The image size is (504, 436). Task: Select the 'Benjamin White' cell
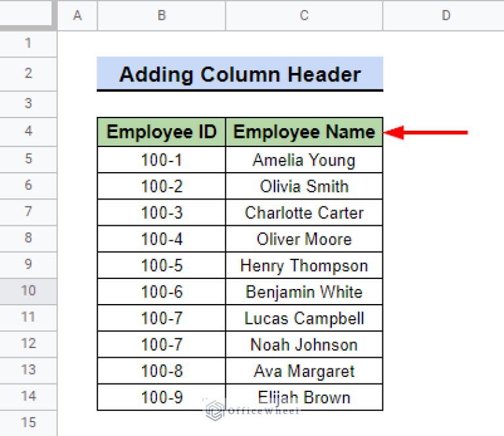click(x=304, y=292)
